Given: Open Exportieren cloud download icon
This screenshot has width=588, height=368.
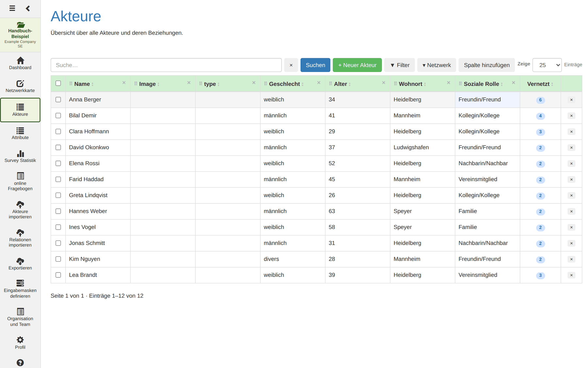Looking at the screenshot, I should pyautogui.click(x=20, y=261).
